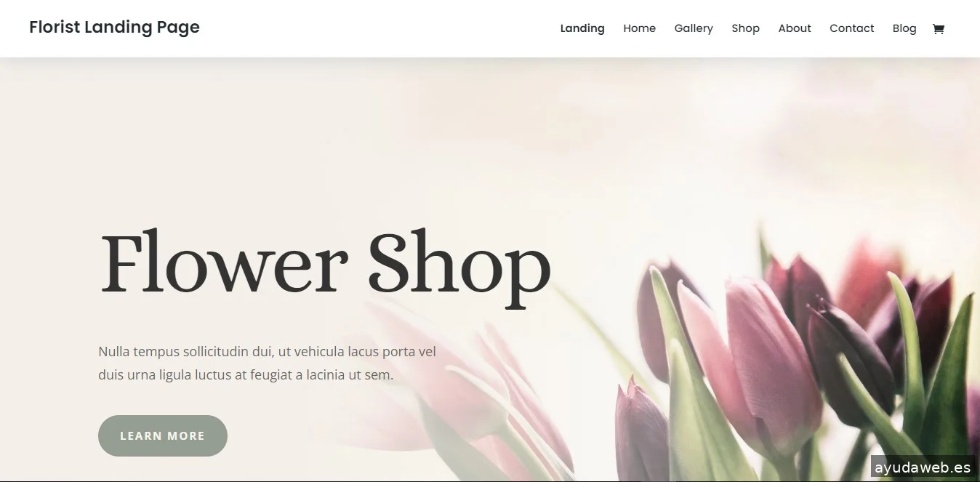This screenshot has height=482, width=980.
Task: Click the Learn More button
Action: point(163,435)
